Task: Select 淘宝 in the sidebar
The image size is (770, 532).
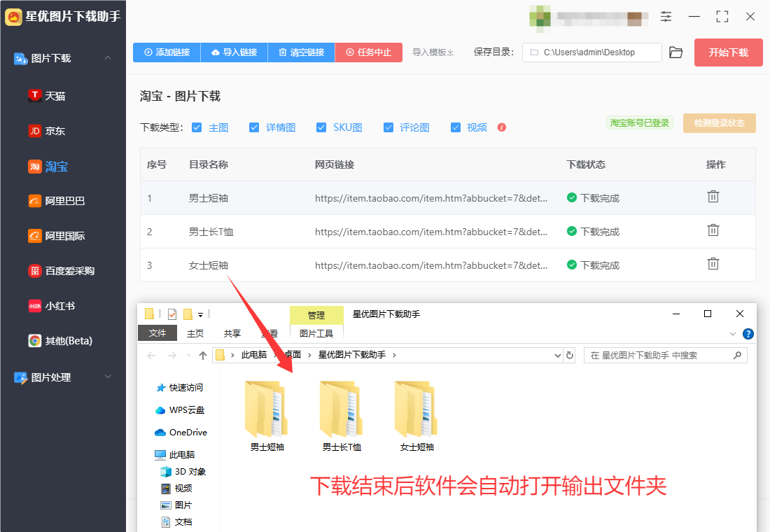Action: [x=48, y=167]
